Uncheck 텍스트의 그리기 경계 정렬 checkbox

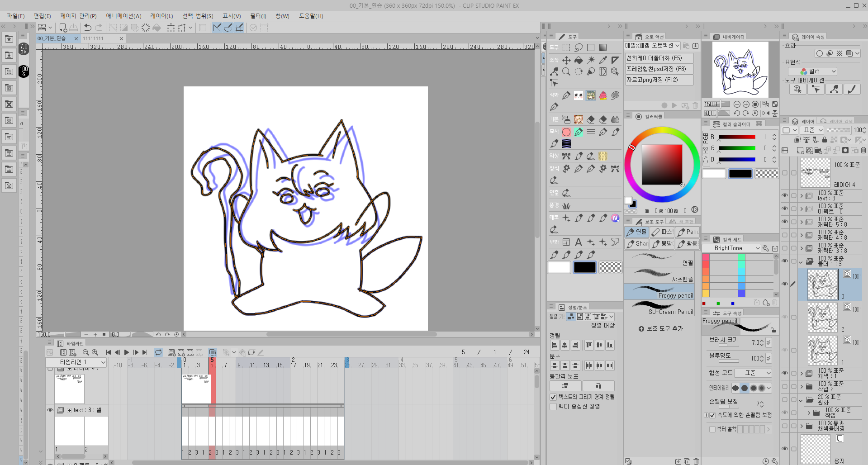pyautogui.click(x=553, y=397)
